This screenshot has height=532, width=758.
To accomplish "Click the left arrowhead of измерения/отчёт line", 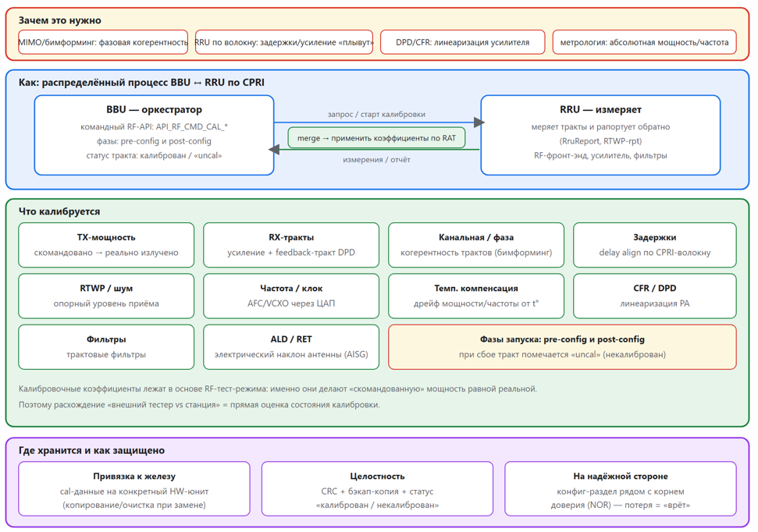I will coord(274,149).
